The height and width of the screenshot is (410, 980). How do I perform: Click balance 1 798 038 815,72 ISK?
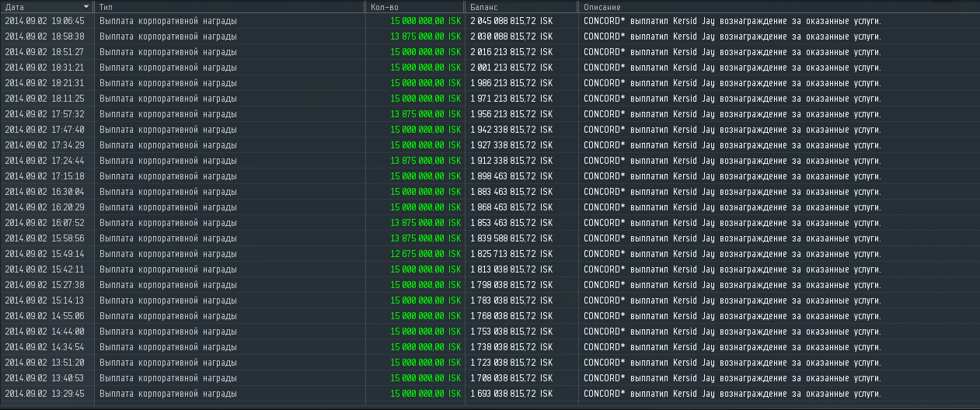[511, 285]
